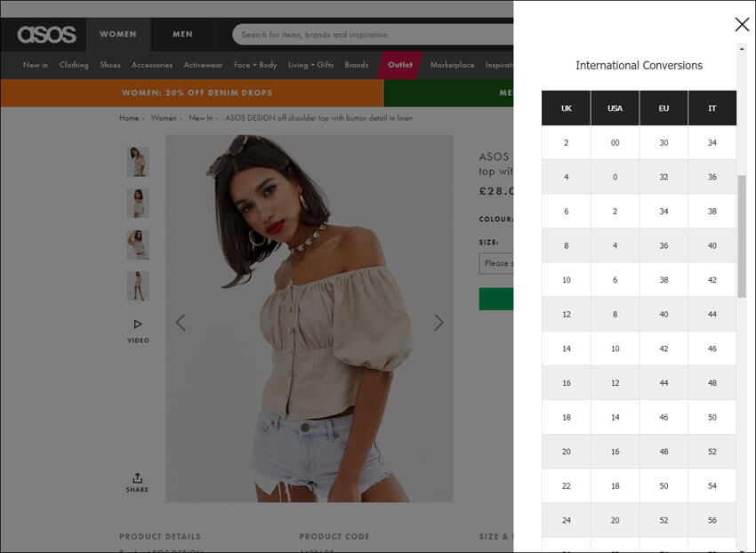Screen dimensions: 756x553
Task: Click the ASOS logo
Action: [x=47, y=35]
